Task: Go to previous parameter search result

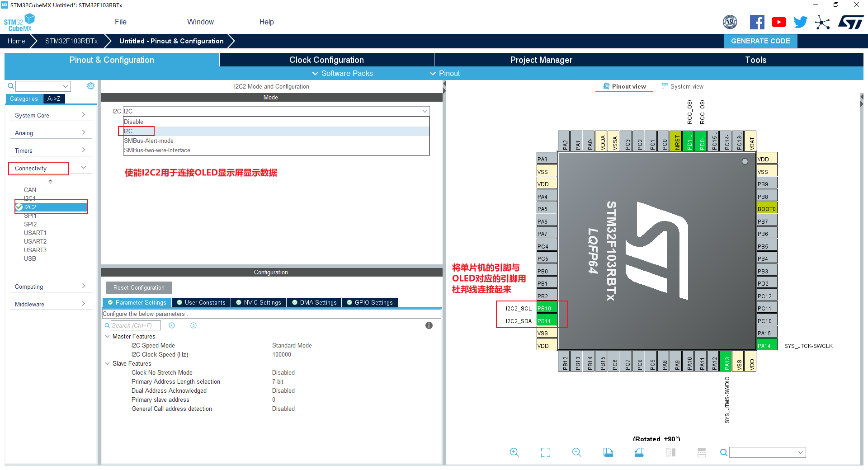Action: coord(172,325)
